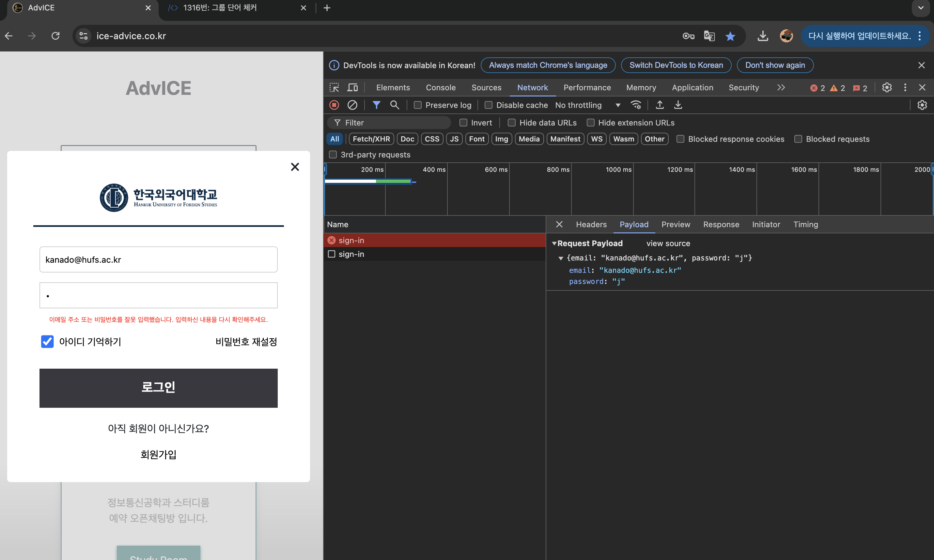Open the network search magnifier

[x=394, y=105]
